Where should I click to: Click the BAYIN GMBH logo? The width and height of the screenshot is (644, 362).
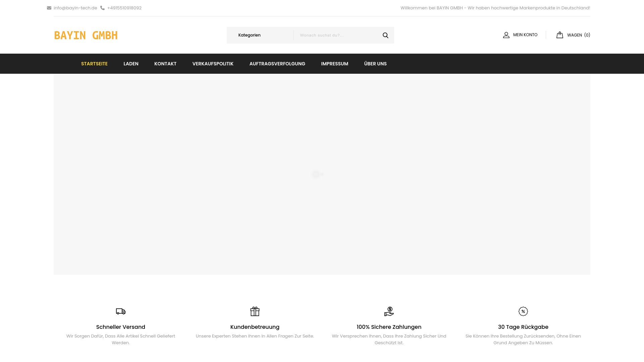coord(86,35)
